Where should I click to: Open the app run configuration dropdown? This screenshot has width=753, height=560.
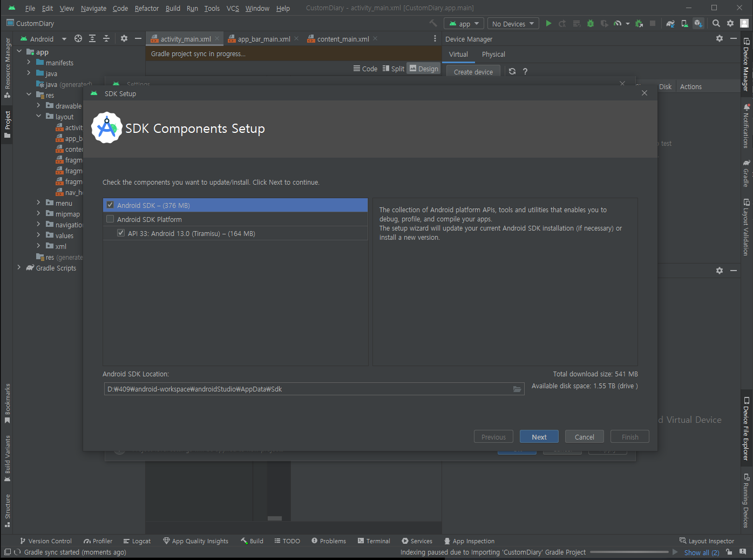click(x=464, y=24)
